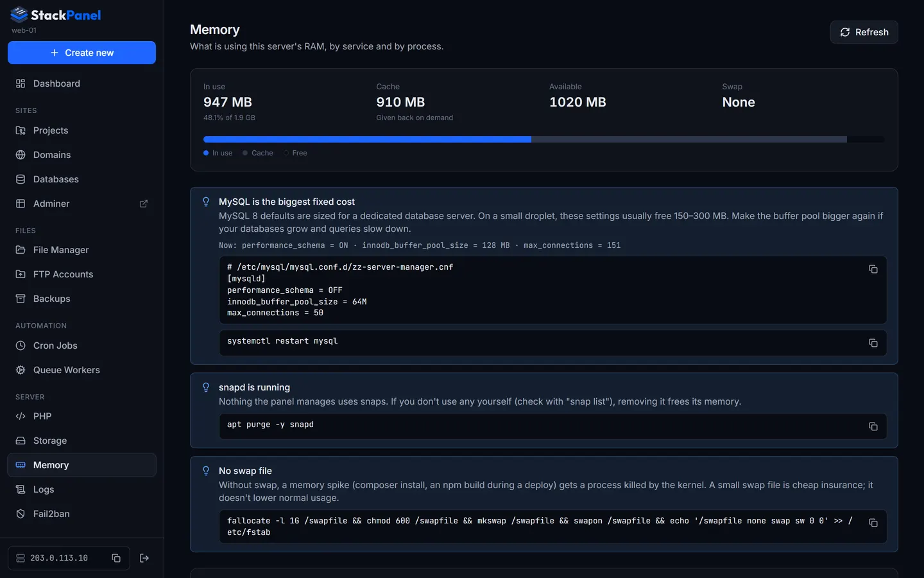Copy the systemctl restart mysql command
Viewport: 924px width, 578px height.
(x=873, y=343)
